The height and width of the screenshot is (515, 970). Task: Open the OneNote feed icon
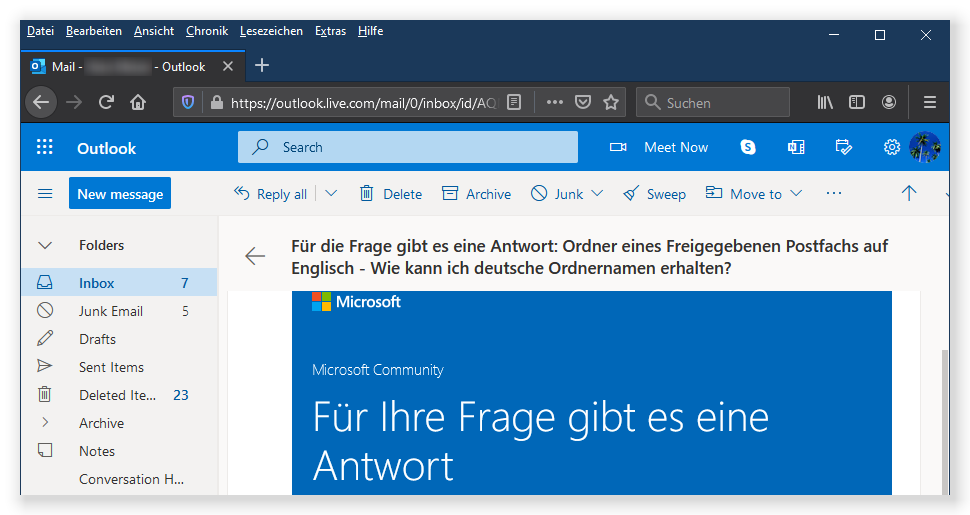[796, 147]
